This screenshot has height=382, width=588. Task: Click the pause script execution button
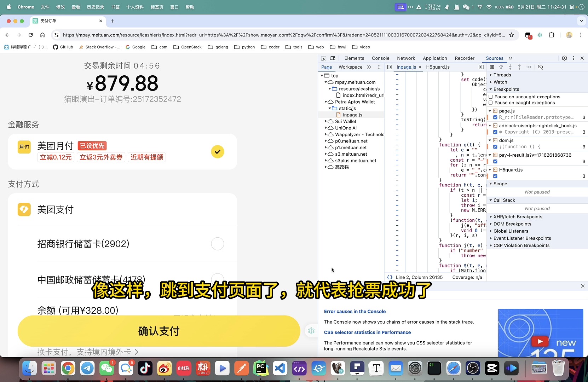[x=492, y=67]
